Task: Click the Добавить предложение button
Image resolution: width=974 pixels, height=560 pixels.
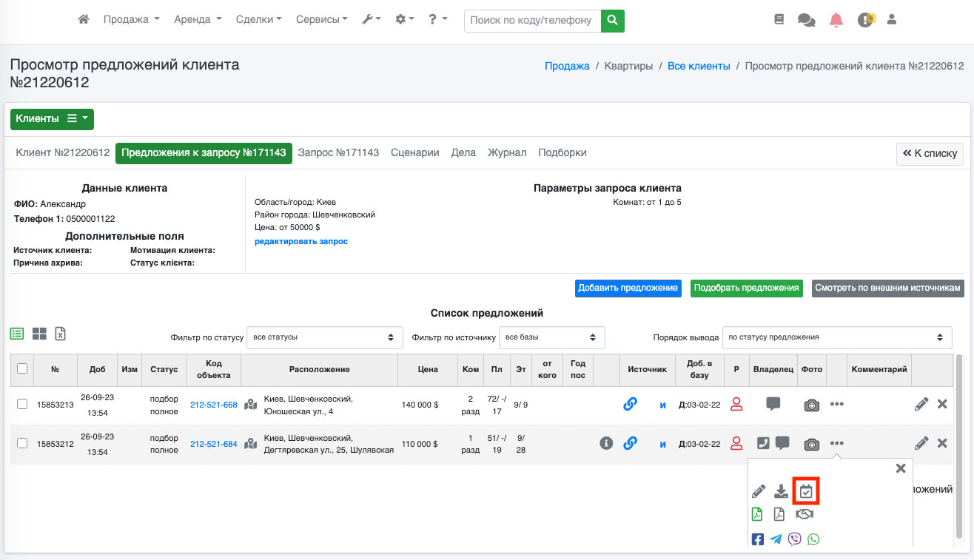Action: coord(628,288)
